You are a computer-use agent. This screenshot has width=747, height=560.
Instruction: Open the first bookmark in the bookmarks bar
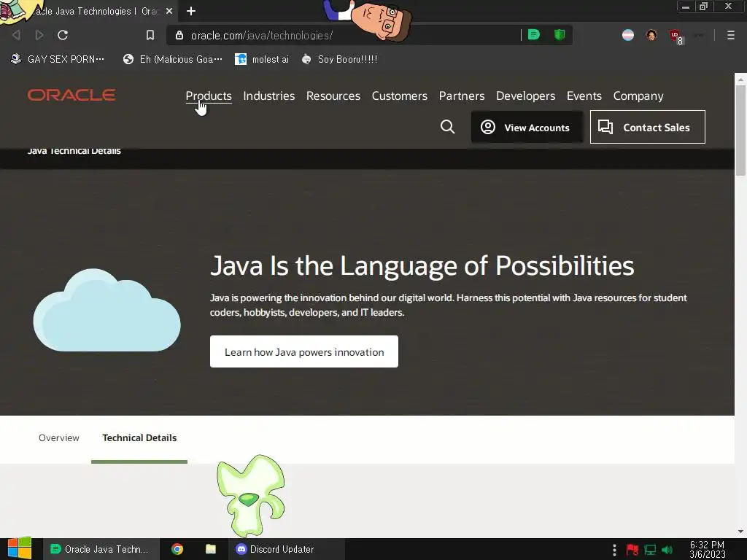pos(58,59)
